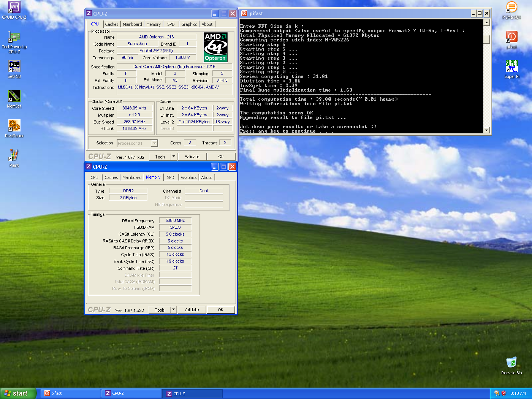532x399 pixels.
Task: Click the memory Size 2 GBytes value
Action: click(128, 198)
